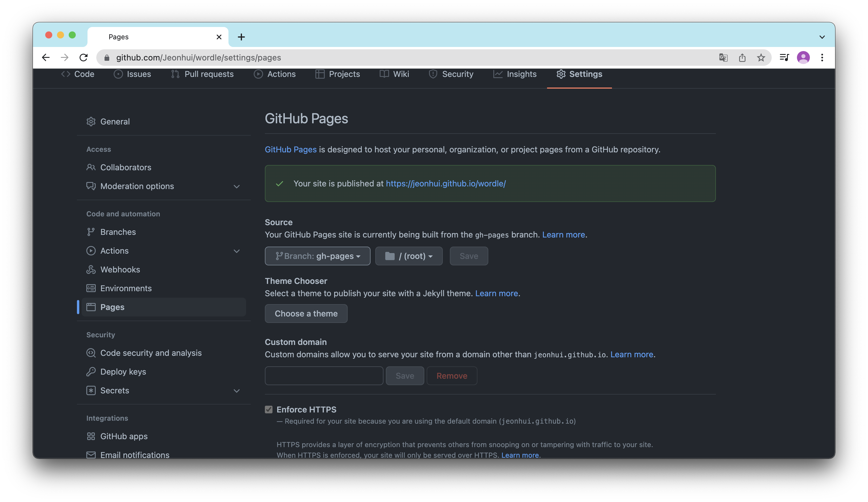The width and height of the screenshot is (868, 502).
Task: Reload the page with the refresh icon
Action: 84,58
